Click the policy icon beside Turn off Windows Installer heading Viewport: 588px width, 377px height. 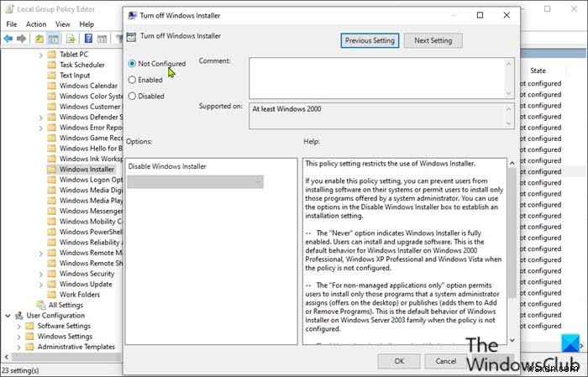point(131,36)
